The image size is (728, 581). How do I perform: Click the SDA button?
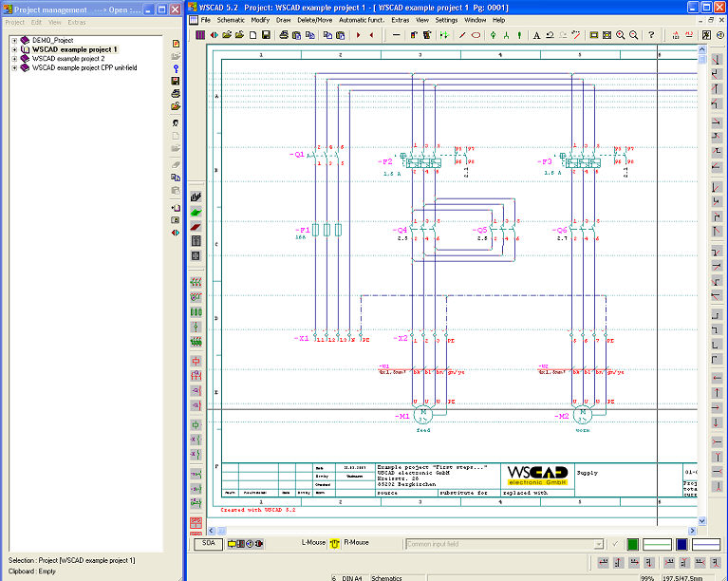(x=209, y=543)
